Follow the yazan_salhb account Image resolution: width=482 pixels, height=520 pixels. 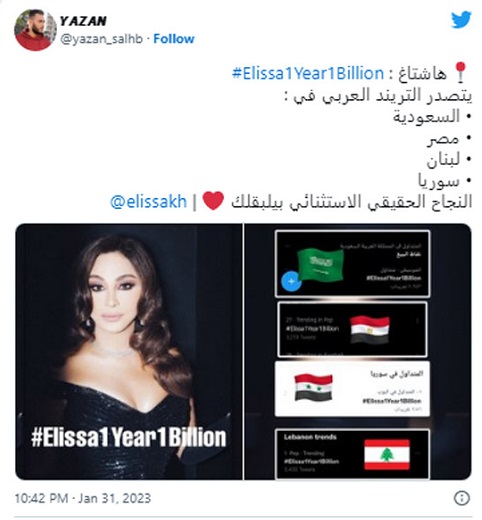pyautogui.click(x=174, y=39)
